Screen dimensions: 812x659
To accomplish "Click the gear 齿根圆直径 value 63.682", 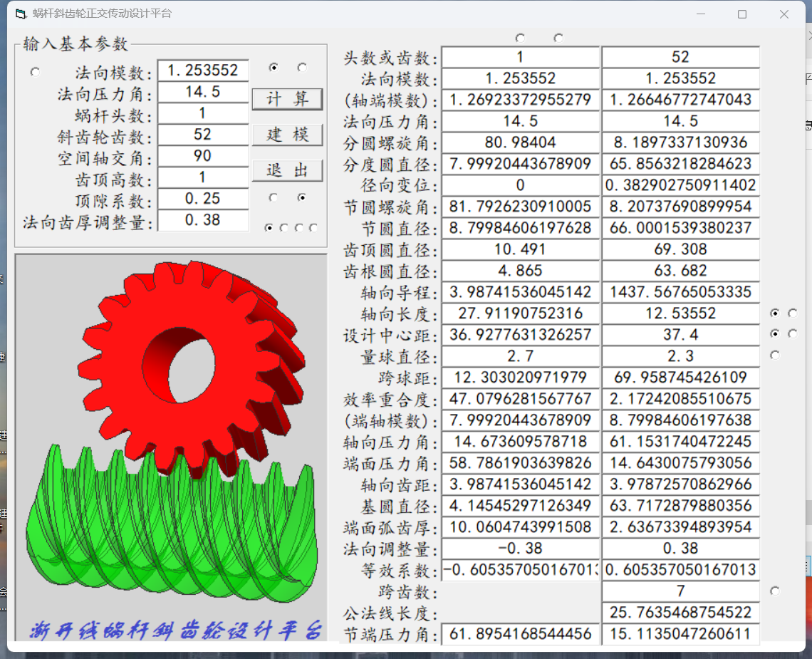I will 680,271.
